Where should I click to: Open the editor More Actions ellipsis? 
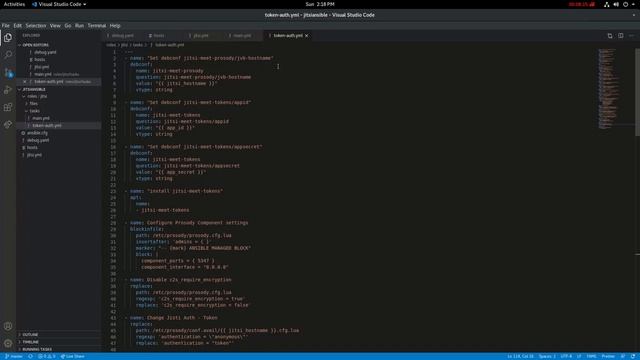631,36
